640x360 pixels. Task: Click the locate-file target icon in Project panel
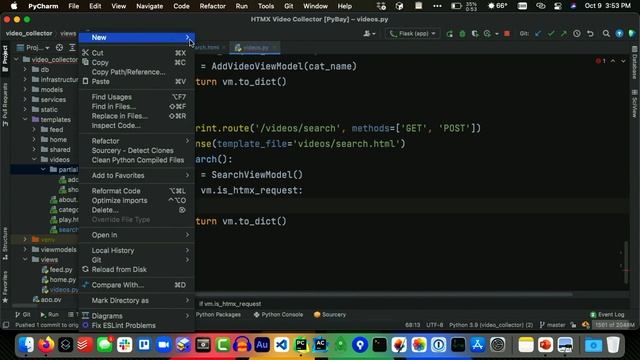coord(60,48)
